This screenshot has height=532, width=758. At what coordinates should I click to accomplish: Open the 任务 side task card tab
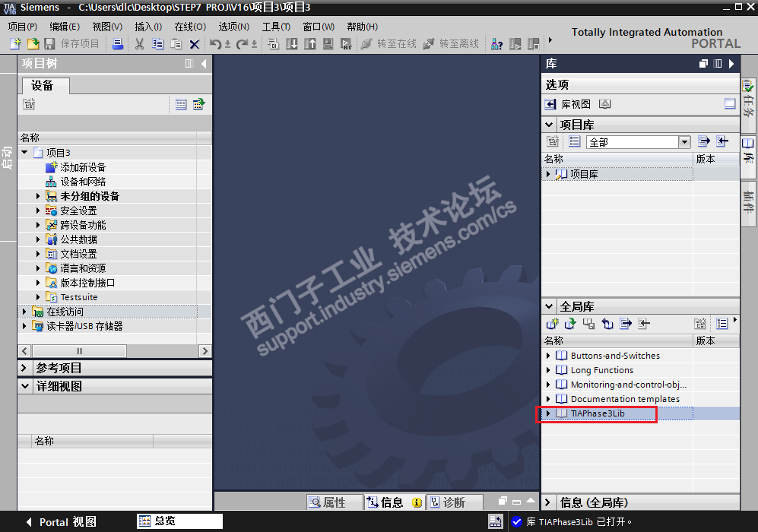[748, 106]
